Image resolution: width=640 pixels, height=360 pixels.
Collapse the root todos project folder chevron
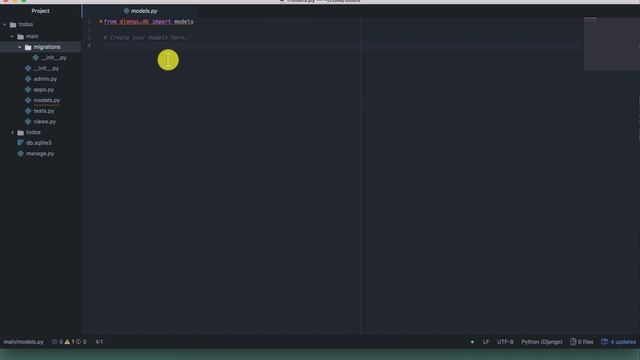pos(5,24)
